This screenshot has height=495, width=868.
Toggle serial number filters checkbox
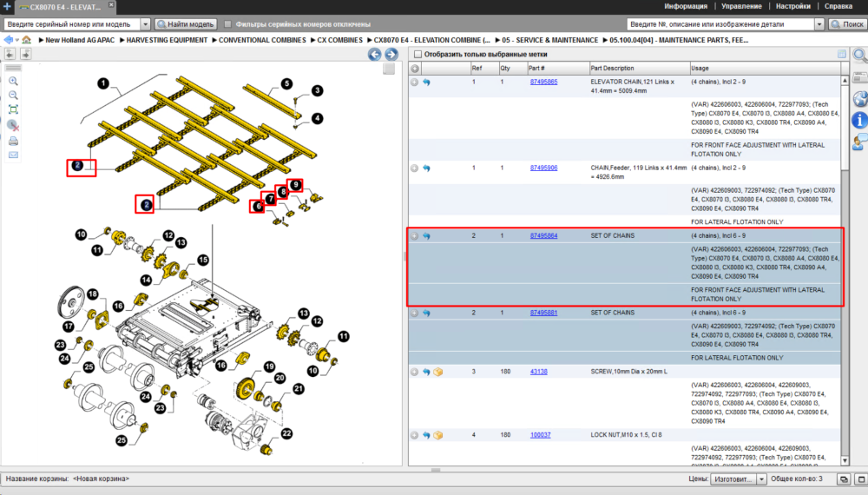tap(227, 24)
